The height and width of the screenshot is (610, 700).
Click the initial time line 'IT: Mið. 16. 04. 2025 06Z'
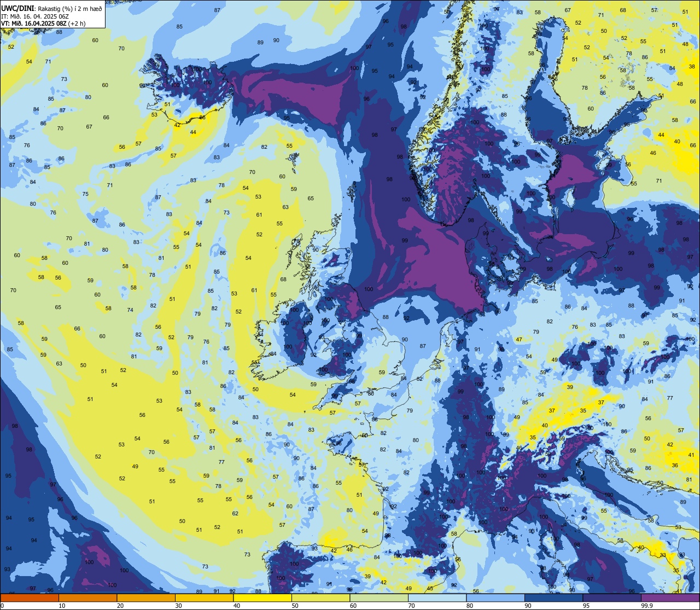click(x=34, y=16)
